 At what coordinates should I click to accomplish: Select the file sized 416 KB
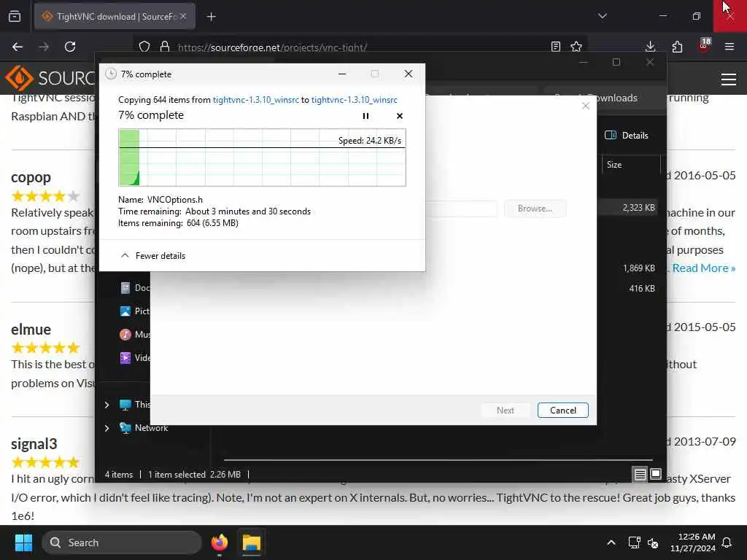tap(642, 288)
